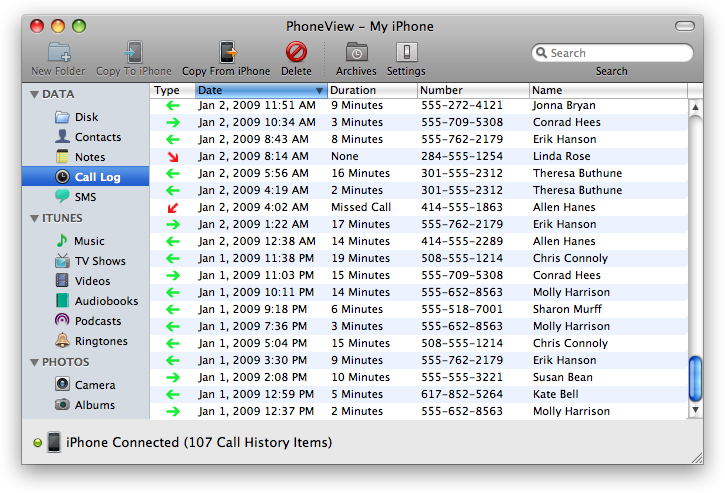Click the toolbar toggle pill button
The image size is (725, 493).
(x=685, y=26)
